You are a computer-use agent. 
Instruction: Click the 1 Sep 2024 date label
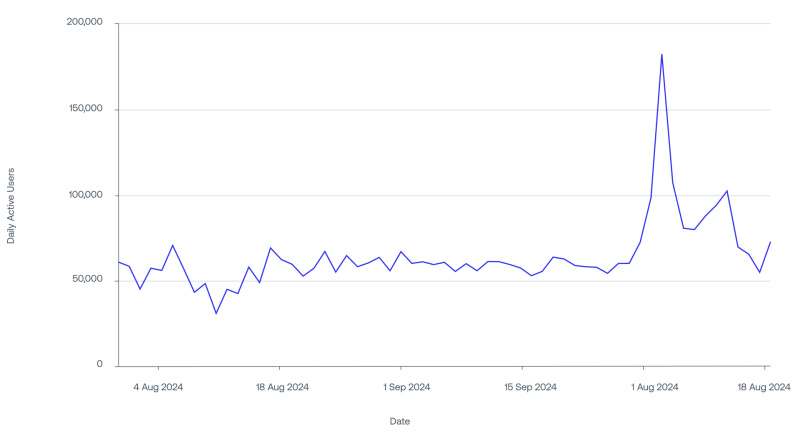click(x=407, y=387)
